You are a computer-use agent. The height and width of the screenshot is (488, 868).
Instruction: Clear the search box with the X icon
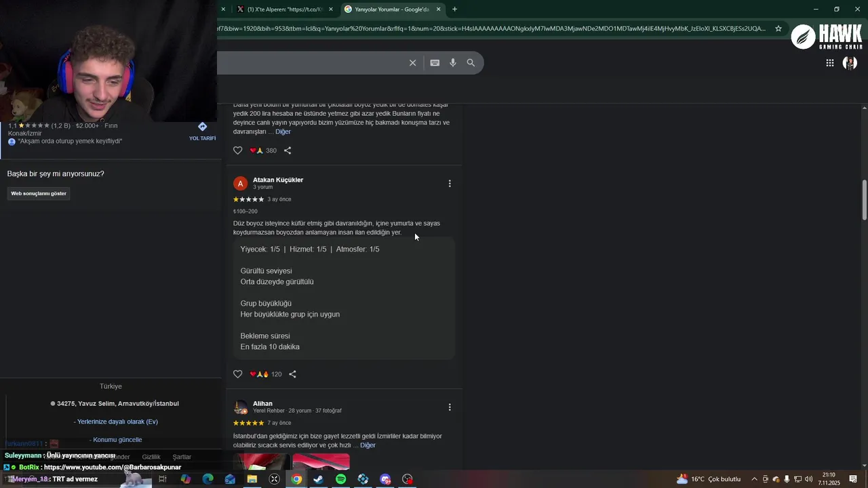point(412,62)
